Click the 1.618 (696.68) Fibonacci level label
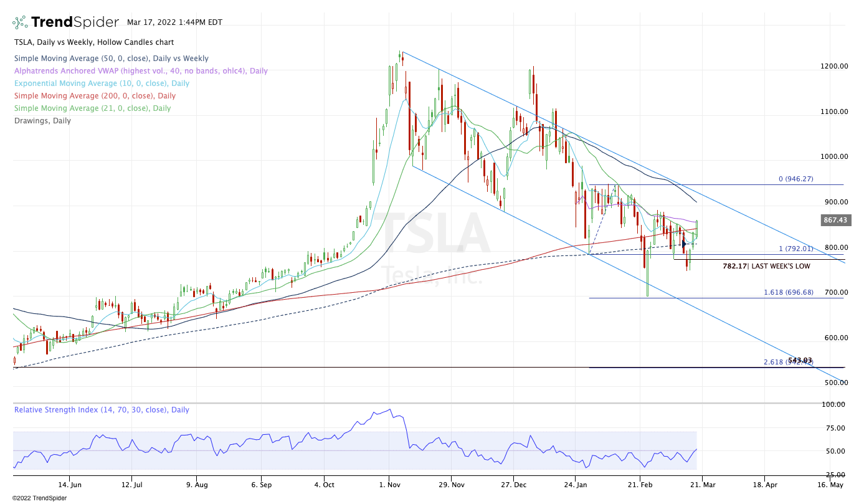Image resolution: width=864 pixels, height=504 pixels. 789,292
